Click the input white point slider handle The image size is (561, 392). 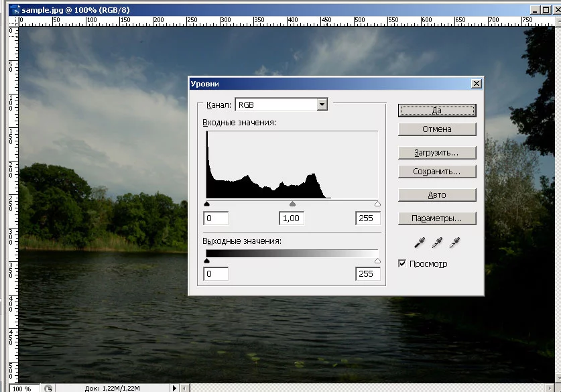pos(377,204)
